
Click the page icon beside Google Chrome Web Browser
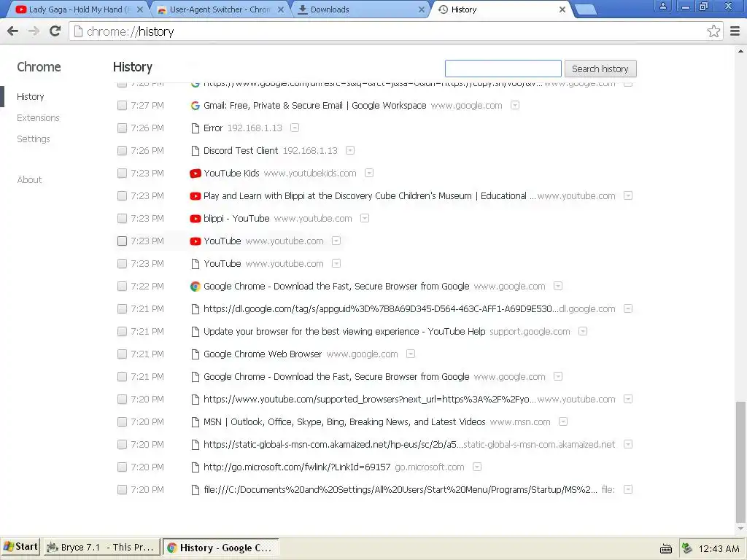(195, 354)
